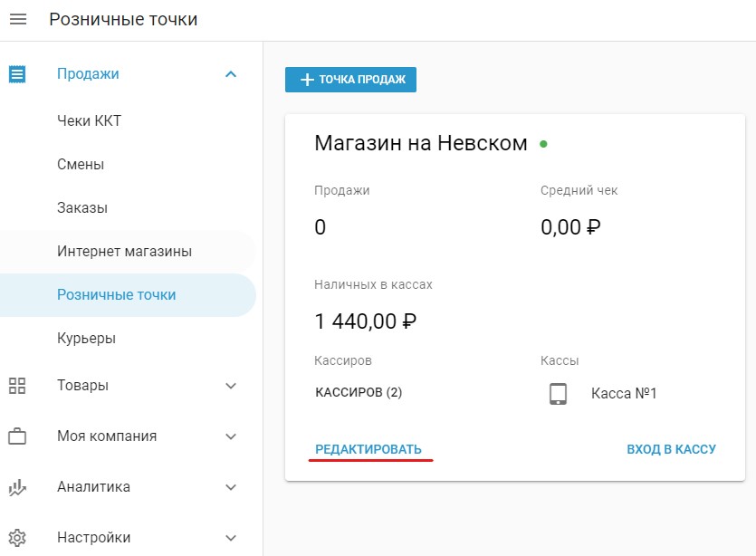Click the Товары grid icon
Screen dimensions: 756x556
coord(17,386)
